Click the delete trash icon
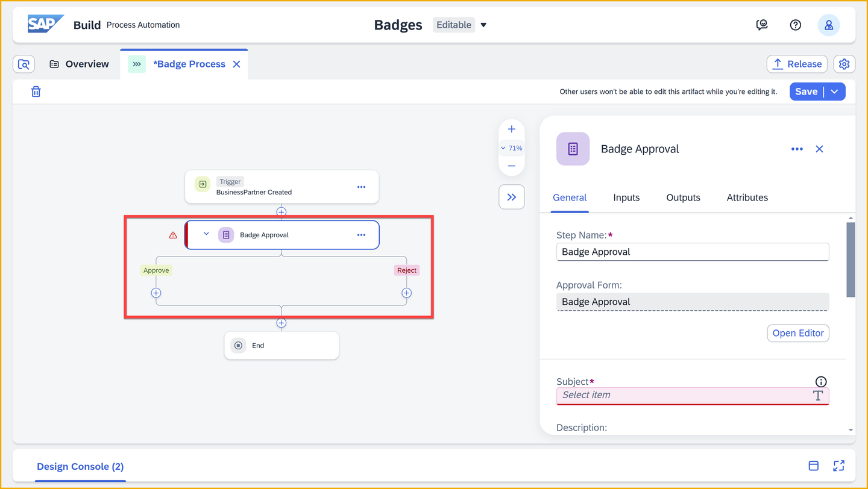868x489 pixels. pyautogui.click(x=36, y=92)
